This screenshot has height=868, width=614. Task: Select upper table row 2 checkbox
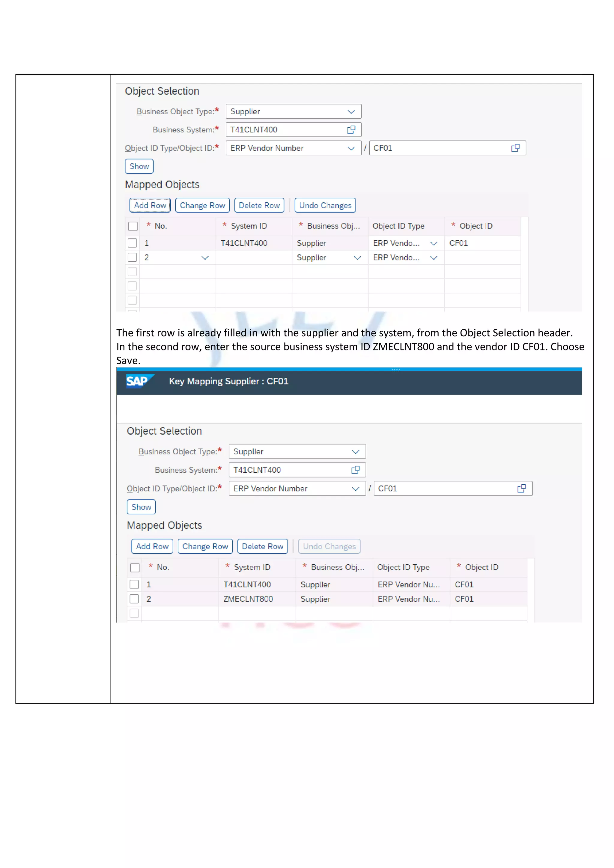132,257
